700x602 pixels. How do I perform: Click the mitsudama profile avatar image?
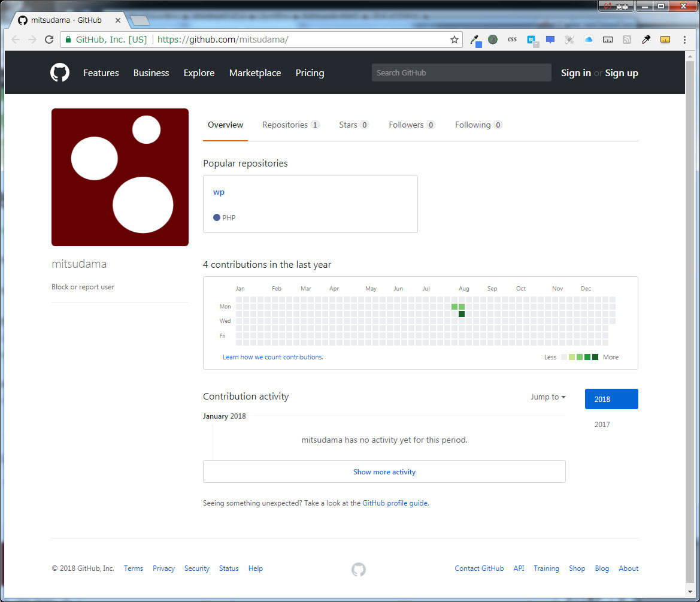click(x=120, y=177)
